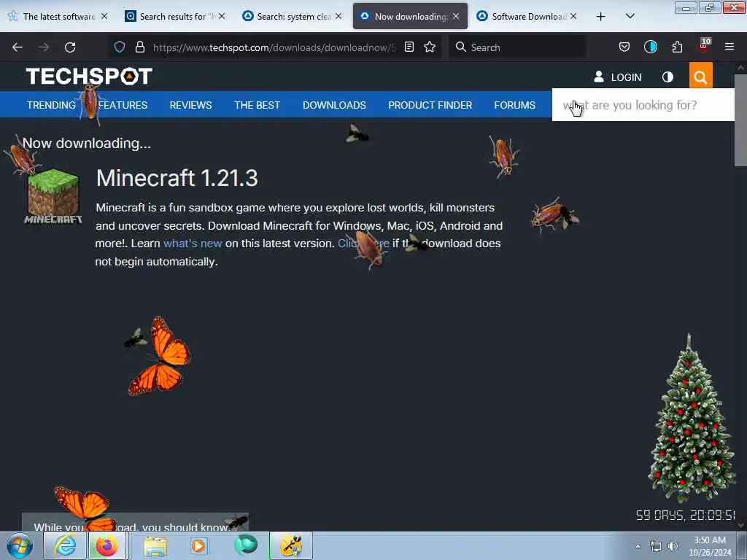The width and height of the screenshot is (747, 560).
Task: Click the 'what are you looking for?' field
Action: [x=643, y=105]
